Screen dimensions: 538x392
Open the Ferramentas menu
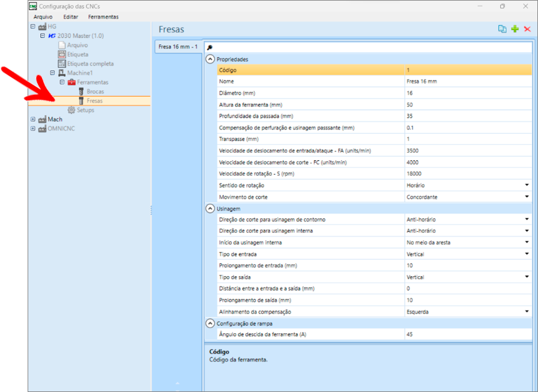(103, 17)
